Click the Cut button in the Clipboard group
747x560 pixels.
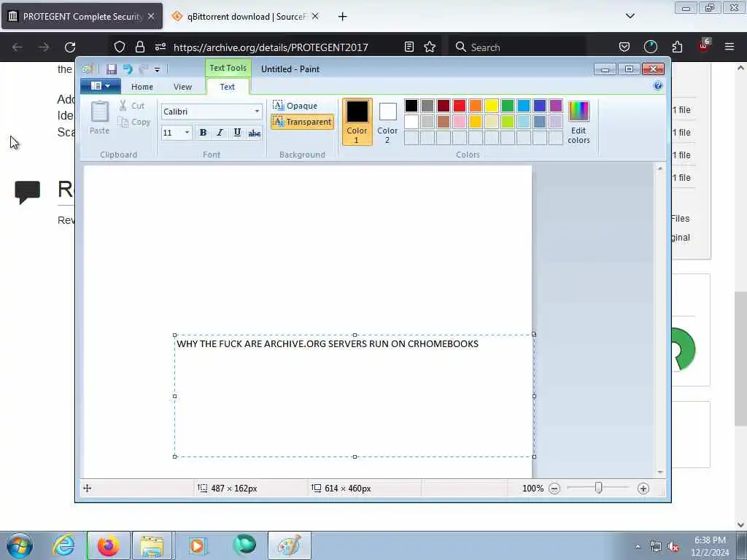(x=132, y=106)
